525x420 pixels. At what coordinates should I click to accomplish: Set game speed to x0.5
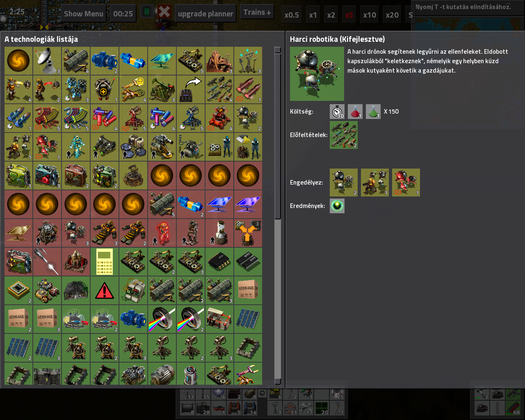(x=292, y=15)
